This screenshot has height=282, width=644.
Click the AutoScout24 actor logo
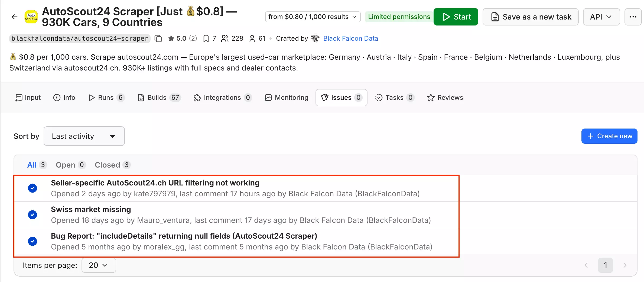[31, 17]
